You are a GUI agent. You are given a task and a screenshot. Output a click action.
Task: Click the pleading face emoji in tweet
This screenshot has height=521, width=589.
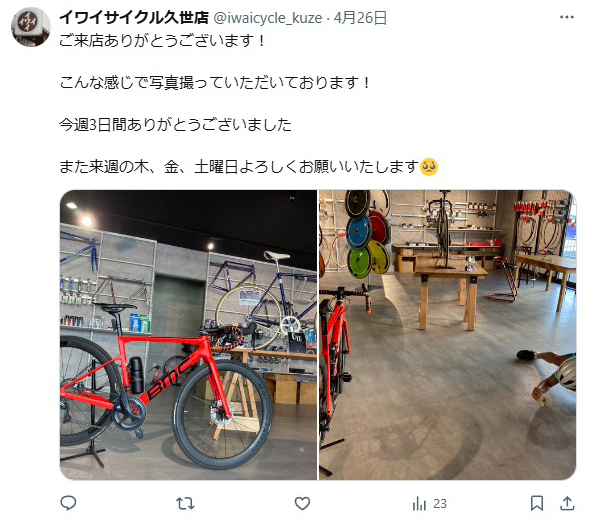click(x=429, y=167)
